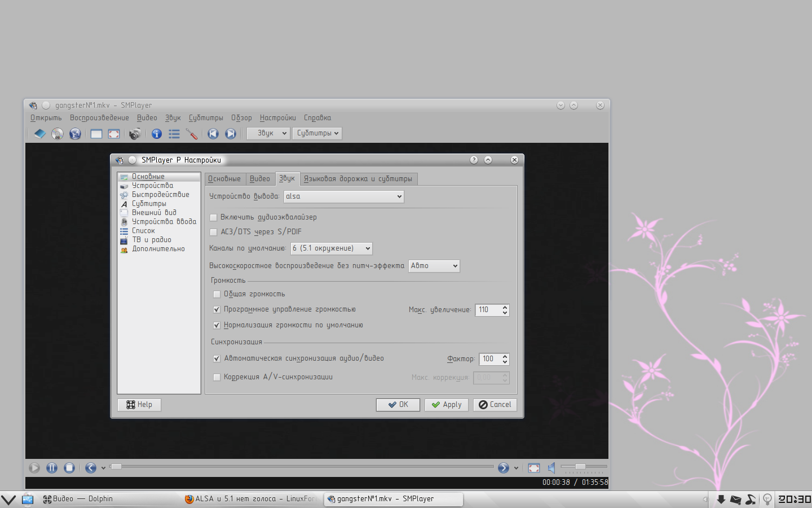812x508 pixels.
Task: Open the pitch-effect Авто dropdown
Action: coord(434,266)
